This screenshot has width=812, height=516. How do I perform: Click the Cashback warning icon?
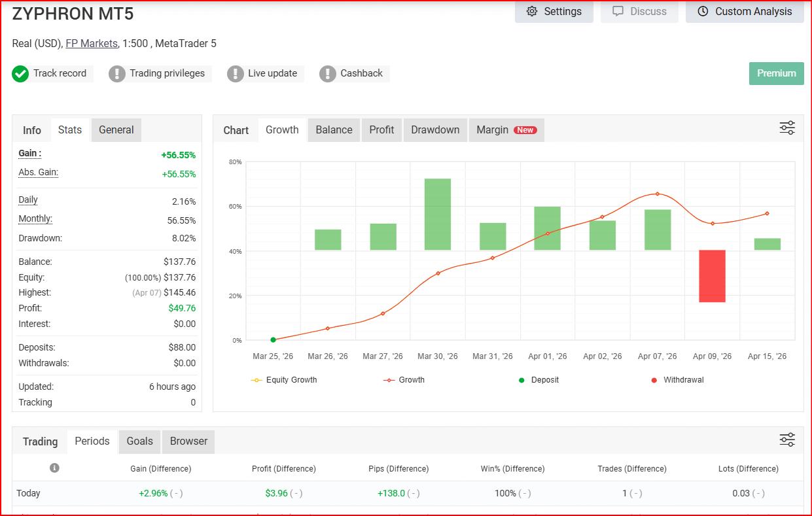pyautogui.click(x=328, y=73)
